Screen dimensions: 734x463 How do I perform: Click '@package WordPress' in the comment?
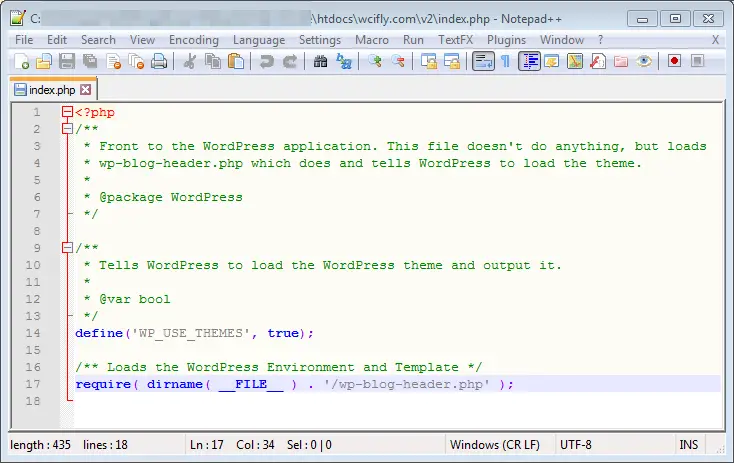(171, 197)
